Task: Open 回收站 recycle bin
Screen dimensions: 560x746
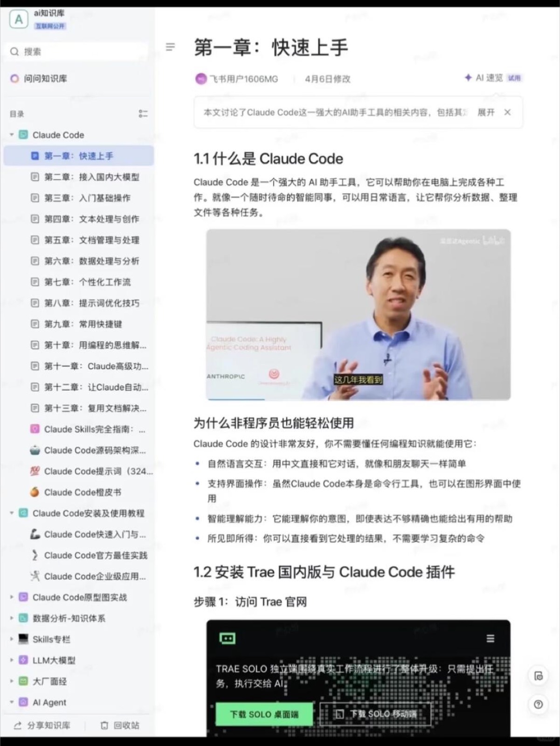Action: click(120, 725)
